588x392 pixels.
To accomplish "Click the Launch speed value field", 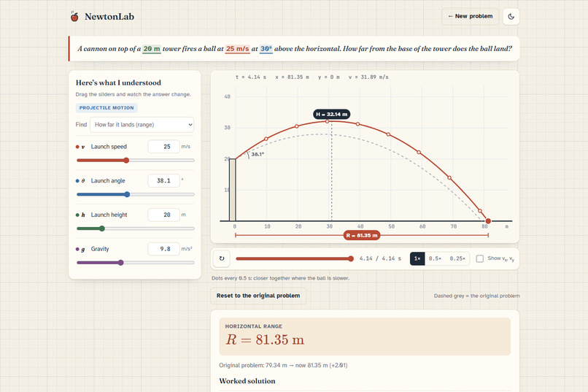I will click(164, 147).
